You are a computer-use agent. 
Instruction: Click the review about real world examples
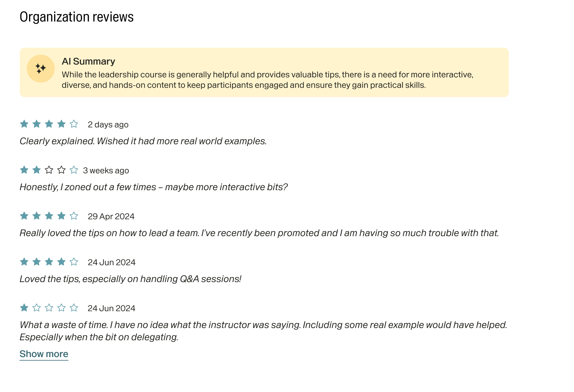coord(143,141)
